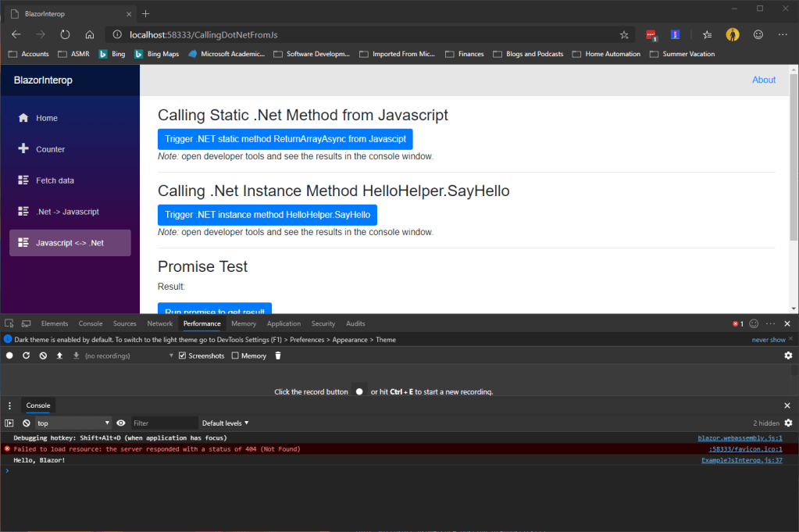Image resolution: width=799 pixels, height=532 pixels.
Task: Start recording with the Performance record button
Action: point(9,355)
